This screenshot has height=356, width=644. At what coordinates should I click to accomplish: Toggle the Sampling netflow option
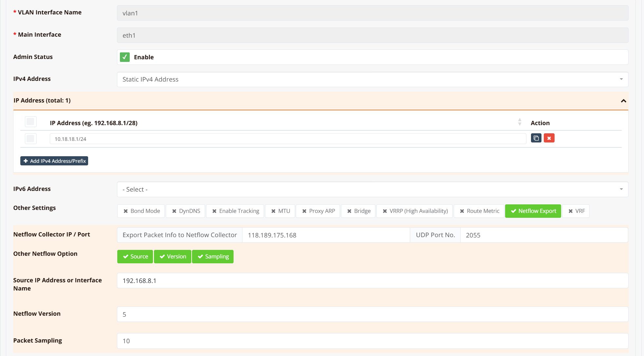pyautogui.click(x=213, y=257)
